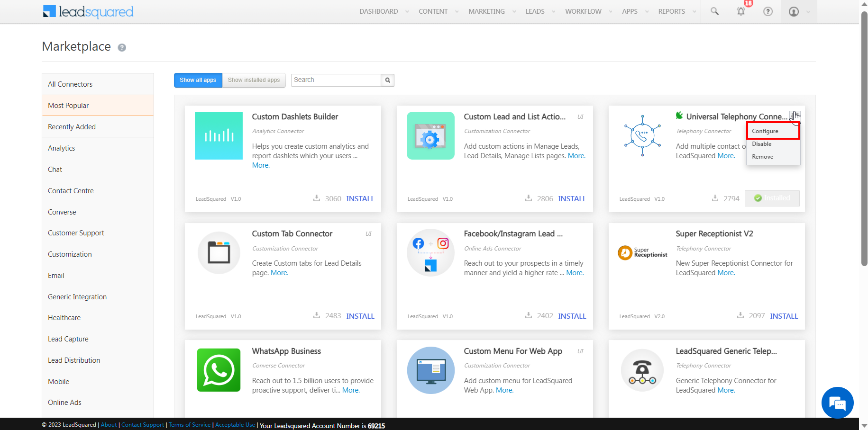Open the Generic Integration category
This screenshot has width=868, height=430.
click(x=98, y=297)
